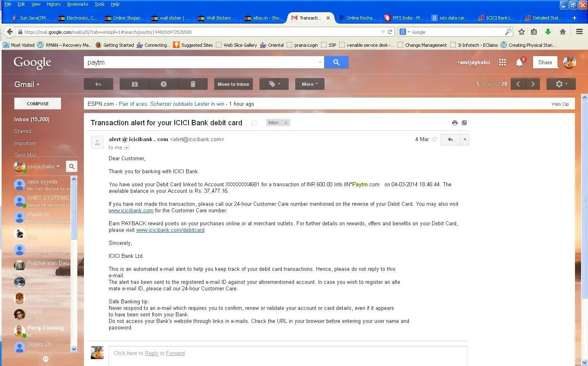Print the whole conversation
588x366 pixels.
[x=454, y=123]
